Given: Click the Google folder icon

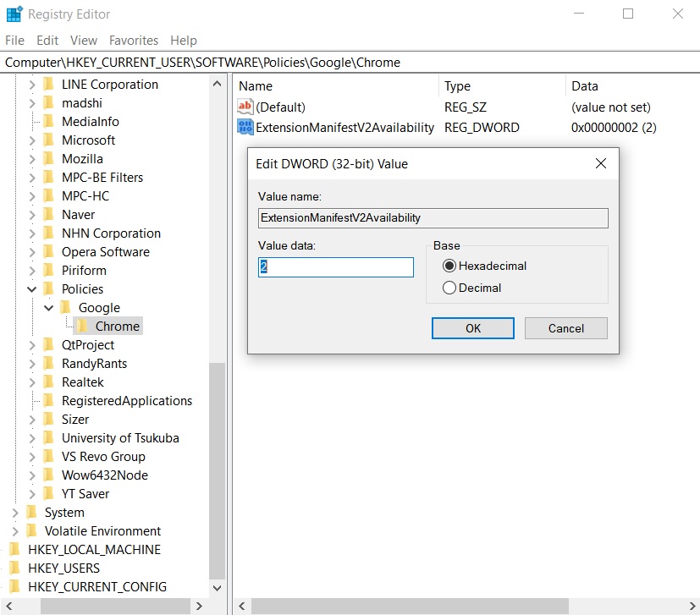Looking at the screenshot, I should [x=65, y=308].
